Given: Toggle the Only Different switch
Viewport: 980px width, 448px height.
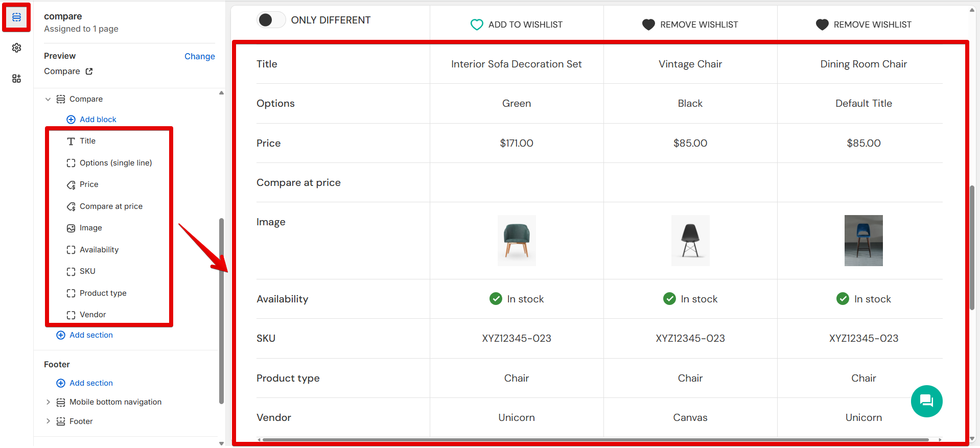Looking at the screenshot, I should (270, 20).
